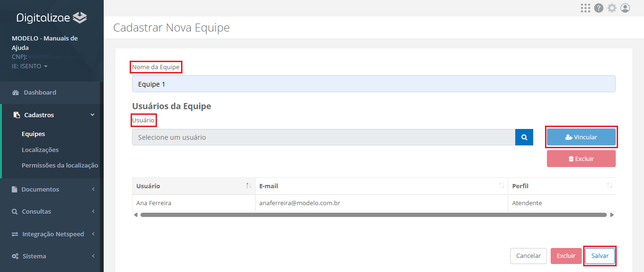Image resolution: width=644 pixels, height=272 pixels.
Task: Open Dashboard in the sidebar
Action: click(x=40, y=93)
